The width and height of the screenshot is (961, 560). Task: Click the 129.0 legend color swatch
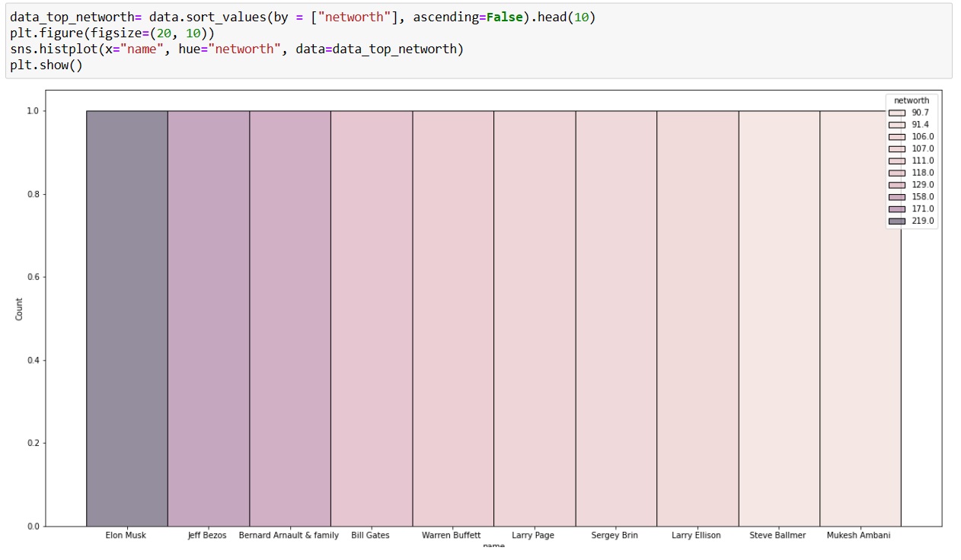pyautogui.click(x=897, y=185)
